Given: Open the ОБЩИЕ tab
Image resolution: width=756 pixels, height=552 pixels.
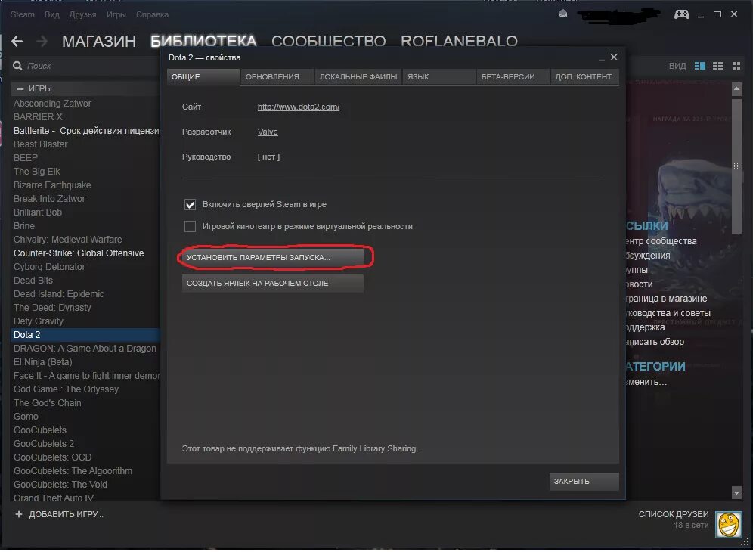Looking at the screenshot, I should click(x=203, y=76).
